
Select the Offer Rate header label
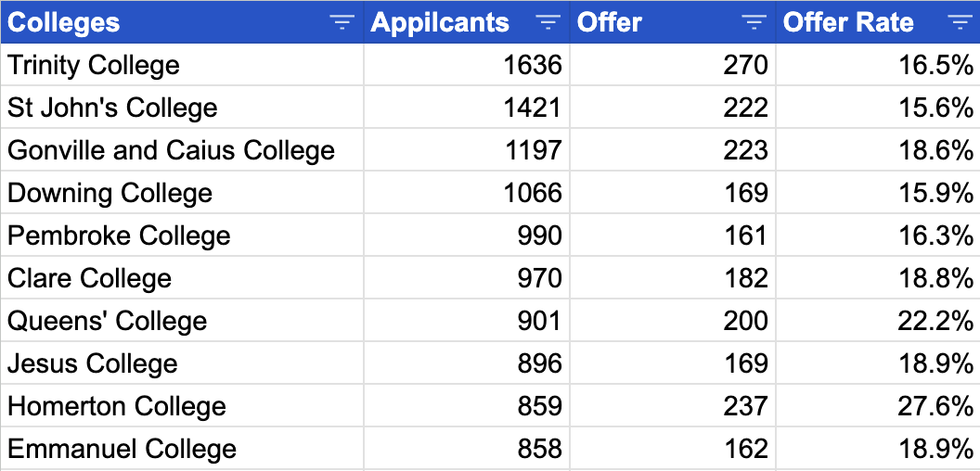click(x=848, y=23)
